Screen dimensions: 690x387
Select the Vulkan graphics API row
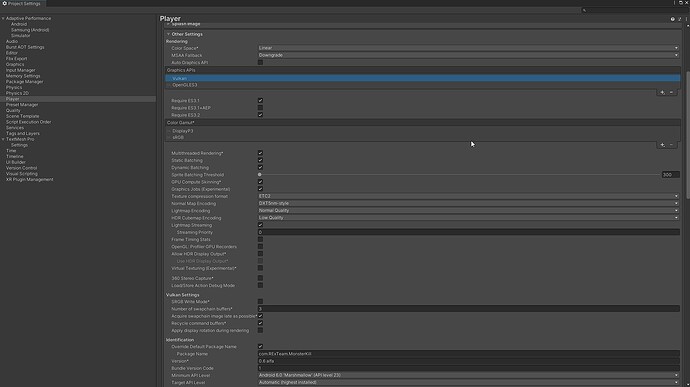422,78
